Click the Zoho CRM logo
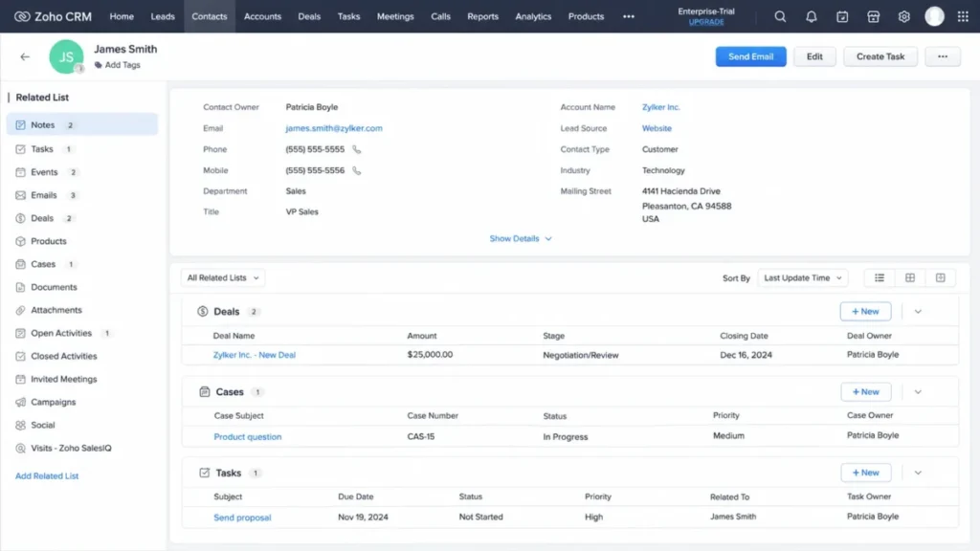Image resolution: width=980 pixels, height=551 pixels. point(53,16)
